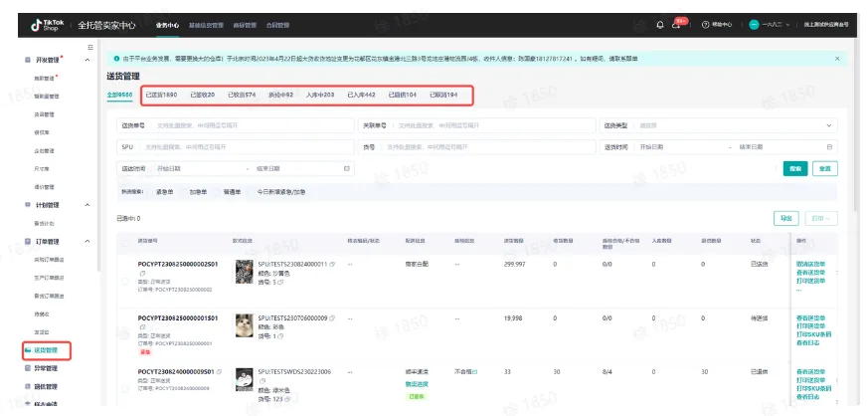Click the 订单管理 sidebar section icon
Viewport: 868px width, 416px height.
28,242
